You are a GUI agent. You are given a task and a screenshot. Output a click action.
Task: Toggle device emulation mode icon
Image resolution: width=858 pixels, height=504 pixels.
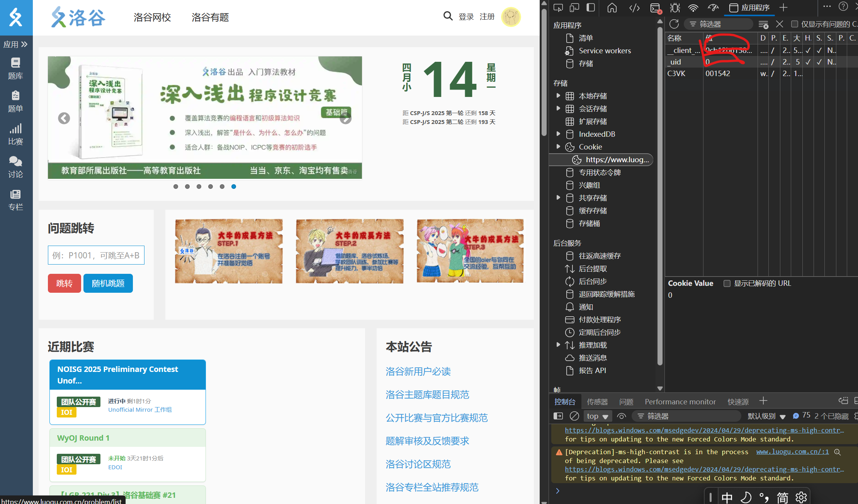[x=574, y=8]
